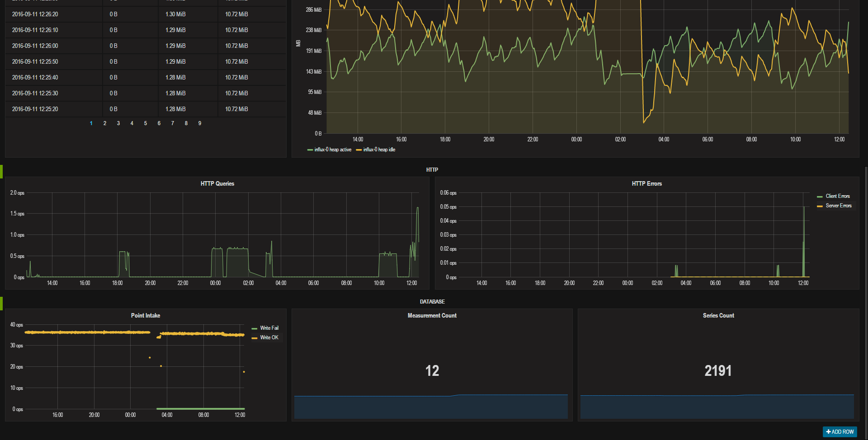The height and width of the screenshot is (440, 868).
Task: Open HTTP row menu via green handle
Action: coord(1,172)
